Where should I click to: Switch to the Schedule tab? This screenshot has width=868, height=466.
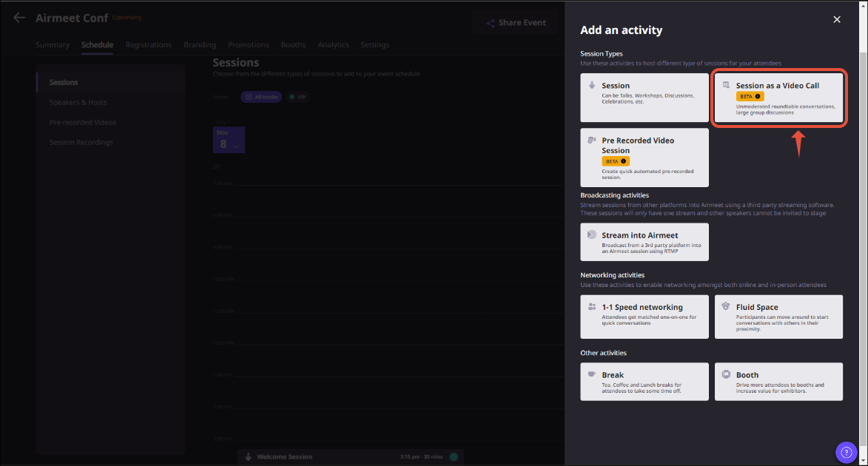click(x=98, y=45)
